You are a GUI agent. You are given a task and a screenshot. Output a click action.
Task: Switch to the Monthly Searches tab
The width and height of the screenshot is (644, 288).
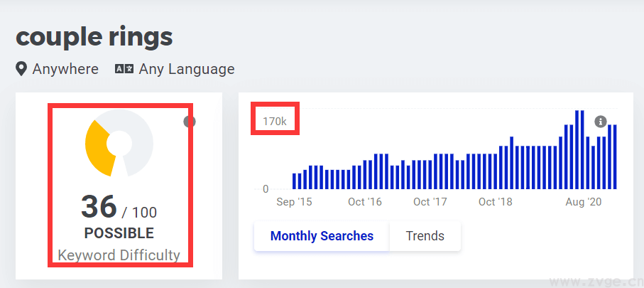(322, 236)
